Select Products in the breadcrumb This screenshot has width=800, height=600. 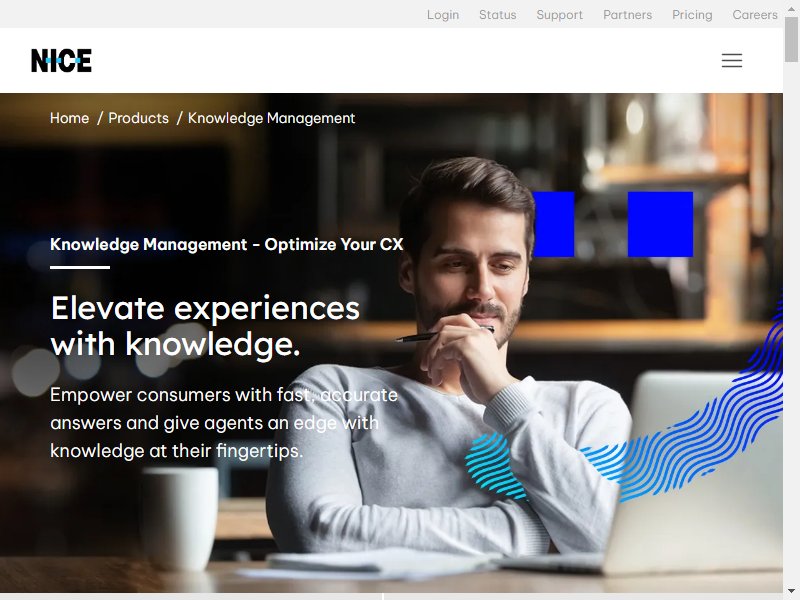138,118
